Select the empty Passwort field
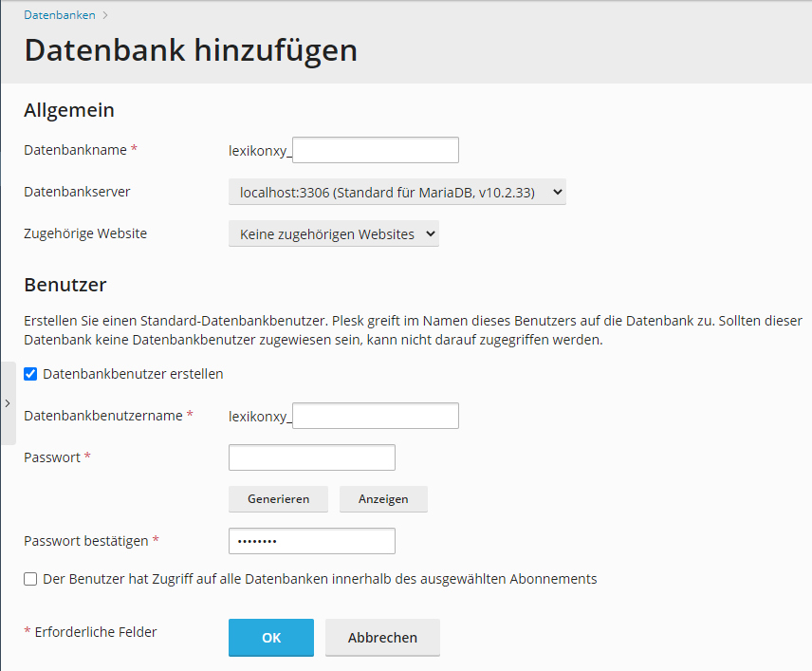 (x=311, y=457)
